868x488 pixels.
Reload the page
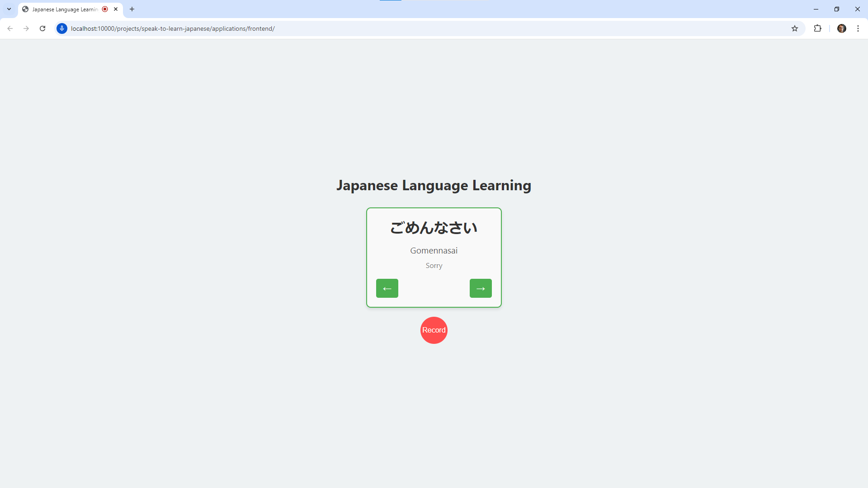(42, 28)
